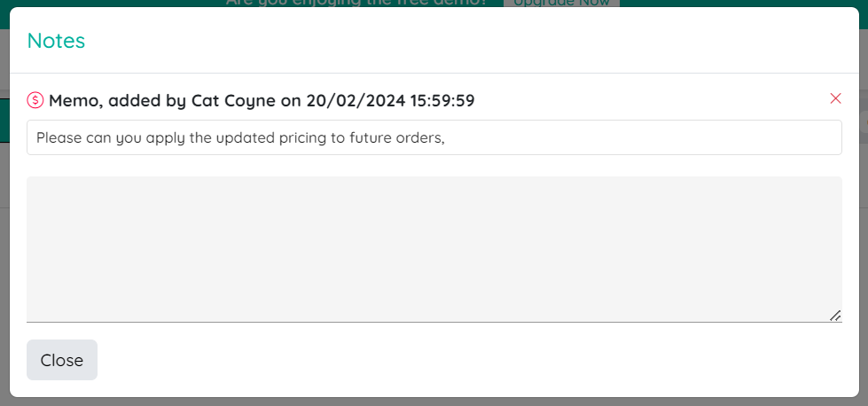Image resolution: width=868 pixels, height=406 pixels.
Task: Click inside the large empty grey textarea
Action: tap(434, 249)
